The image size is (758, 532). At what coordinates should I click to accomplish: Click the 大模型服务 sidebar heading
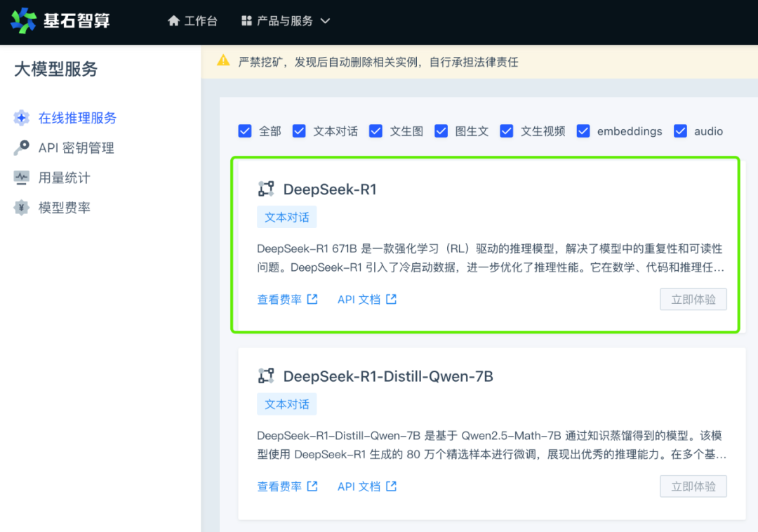(x=55, y=69)
